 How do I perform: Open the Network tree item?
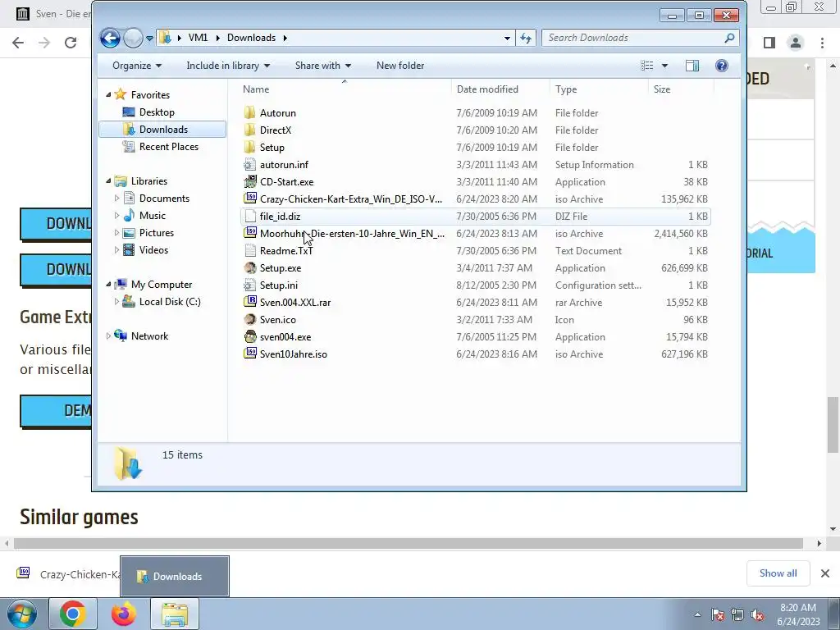click(149, 336)
